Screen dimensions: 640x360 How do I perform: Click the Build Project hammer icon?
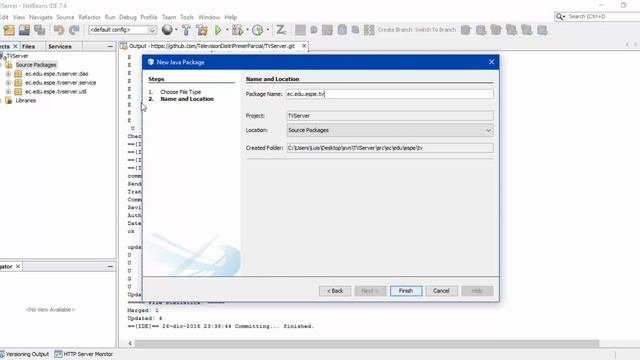coord(186,30)
